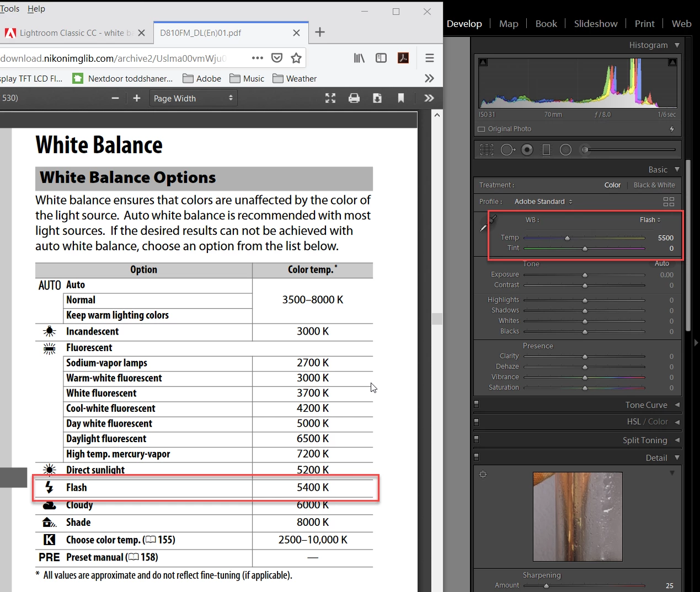Image resolution: width=700 pixels, height=592 pixels.
Task: Switch to the Slideshow module
Action: tap(596, 24)
